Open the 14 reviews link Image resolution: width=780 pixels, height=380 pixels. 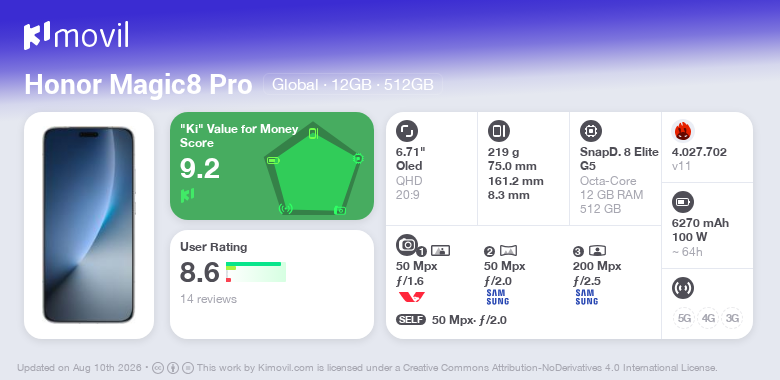tap(208, 299)
